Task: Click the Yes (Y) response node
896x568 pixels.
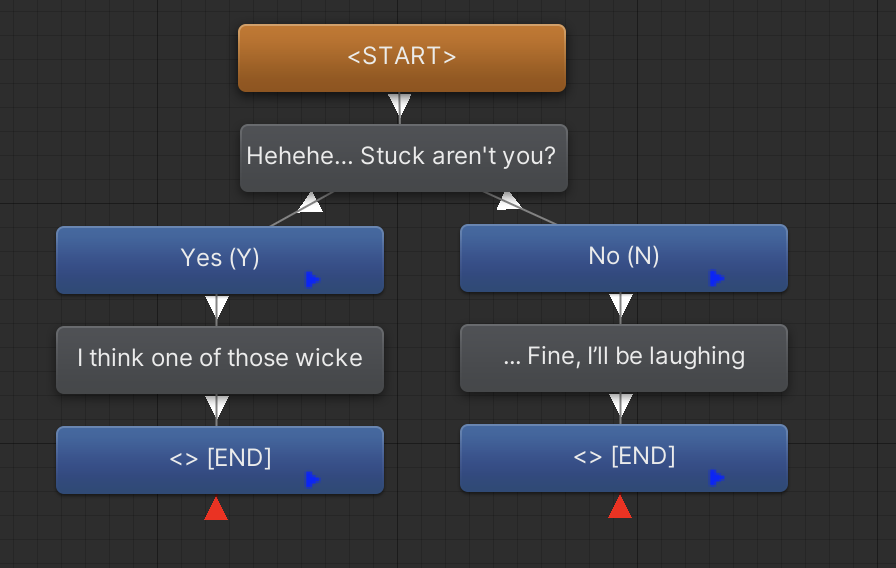Action: click(219, 260)
